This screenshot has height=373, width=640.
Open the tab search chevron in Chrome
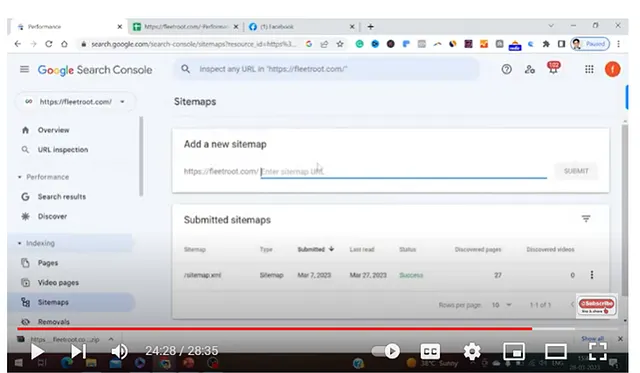tap(551, 26)
